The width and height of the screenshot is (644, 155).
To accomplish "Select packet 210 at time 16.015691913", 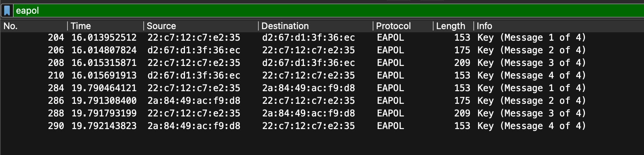I will pyautogui.click(x=104, y=75).
